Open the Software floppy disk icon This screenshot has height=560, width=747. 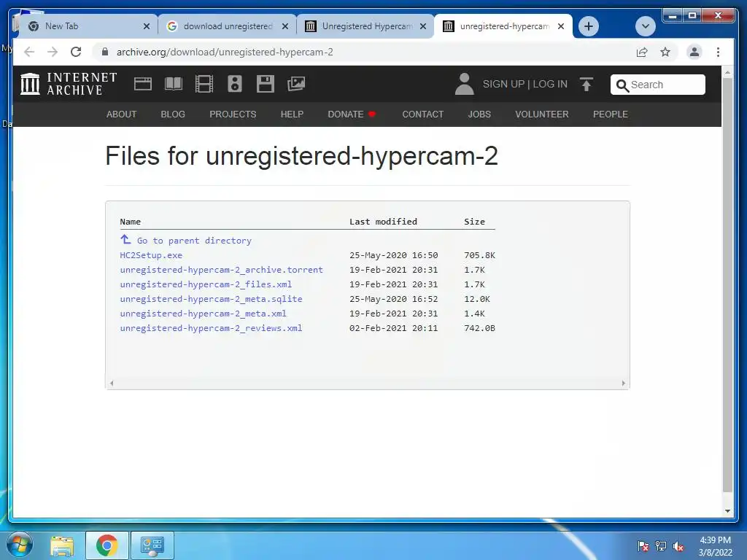pos(266,84)
